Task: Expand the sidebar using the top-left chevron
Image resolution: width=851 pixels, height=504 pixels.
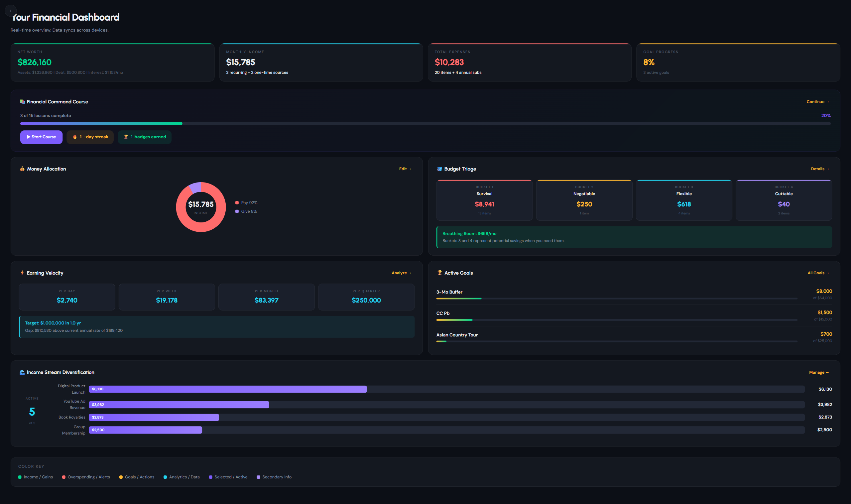Action: [x=11, y=11]
